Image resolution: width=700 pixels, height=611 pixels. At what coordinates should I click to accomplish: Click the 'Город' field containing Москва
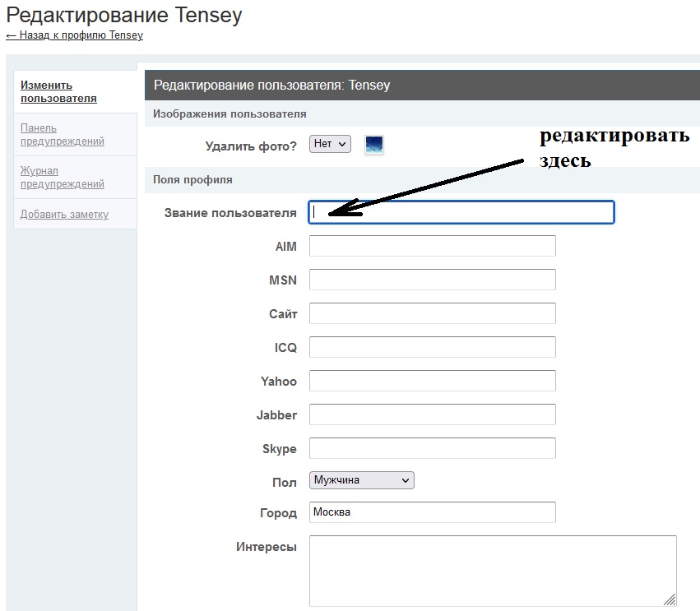click(x=432, y=512)
